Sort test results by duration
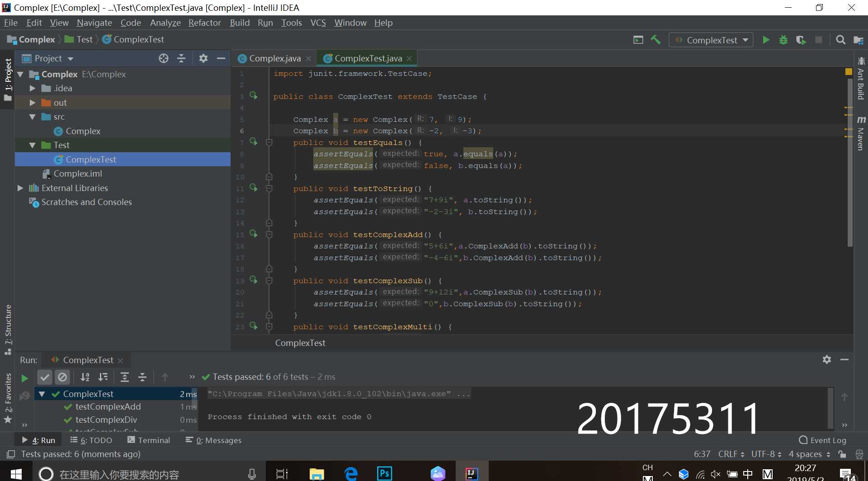The width and height of the screenshot is (868, 481). (x=103, y=377)
